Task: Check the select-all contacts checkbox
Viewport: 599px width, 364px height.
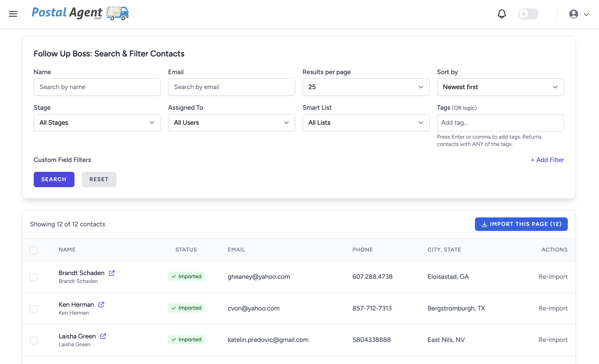Action: [34, 250]
